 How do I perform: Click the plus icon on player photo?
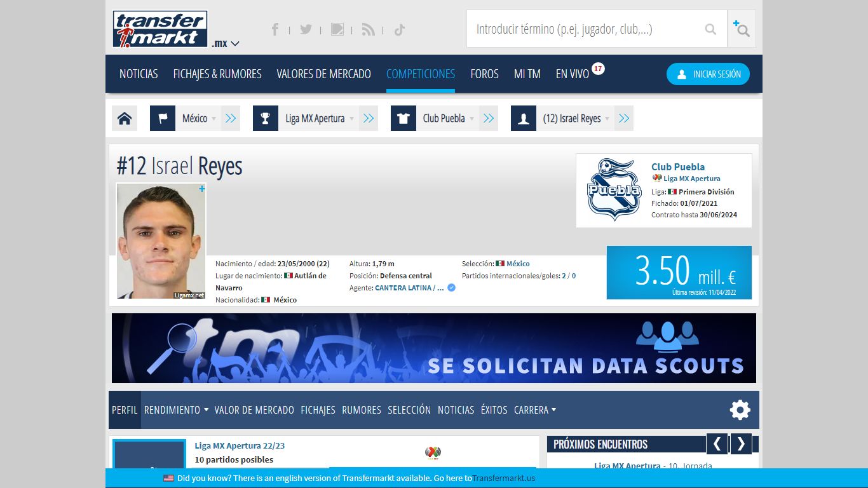(x=202, y=189)
